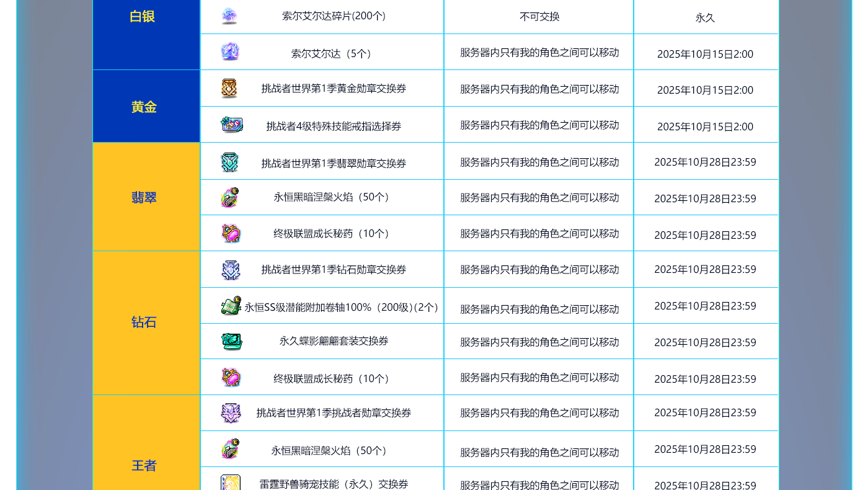Click the trade restriction cell in the 戒指选择券 row
The image size is (868, 490).
(539, 125)
